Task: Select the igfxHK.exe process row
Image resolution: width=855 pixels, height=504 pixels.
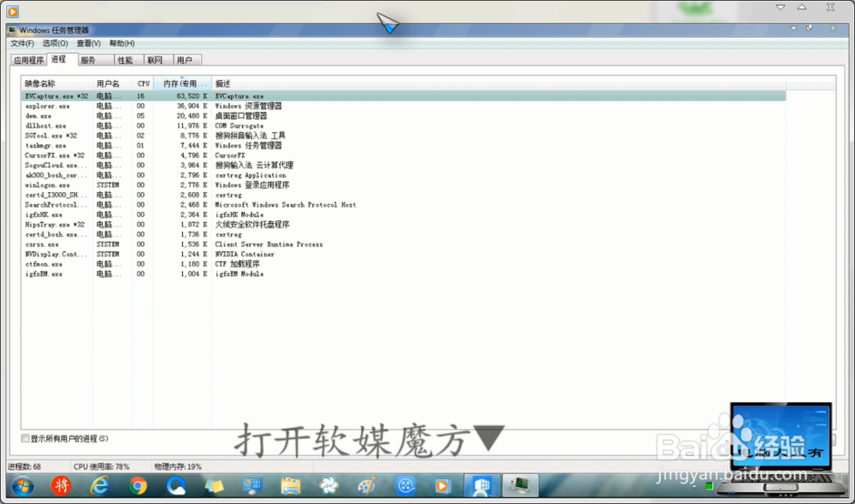Action: [404, 214]
